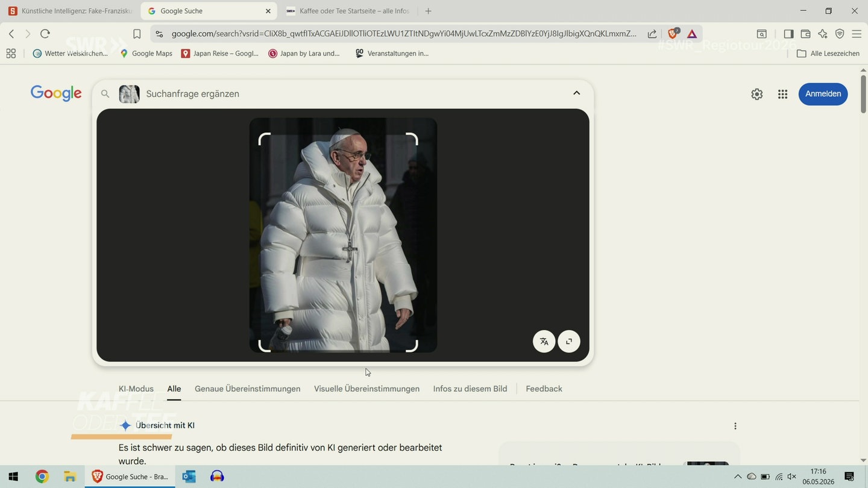Bookmark this page with the bookmark icon
The height and width of the screenshot is (488, 868).
click(x=137, y=34)
